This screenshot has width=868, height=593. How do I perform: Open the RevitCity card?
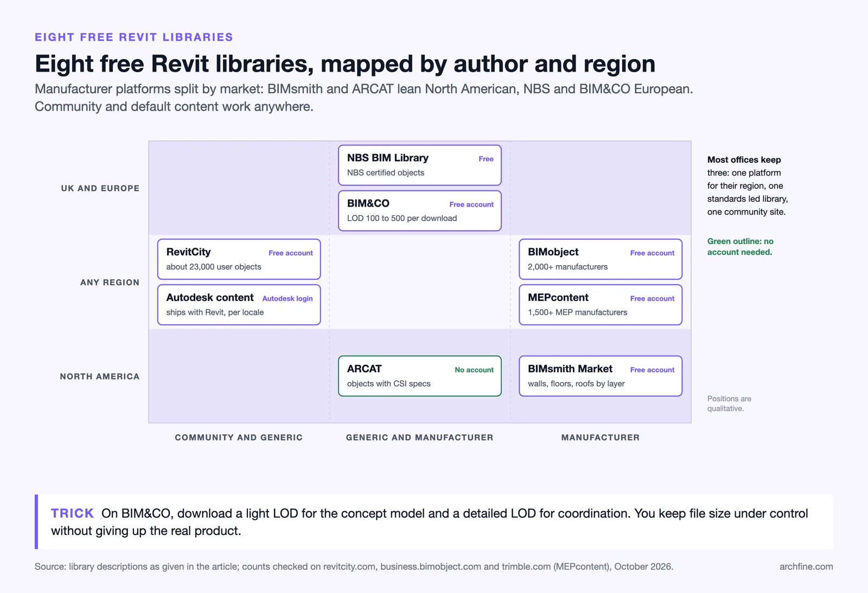(239, 259)
